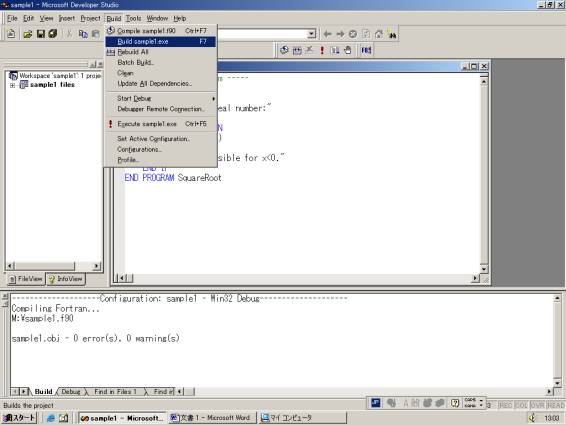The image size is (566, 425).
Task: Select Clean in the Build menu
Action: (161, 73)
